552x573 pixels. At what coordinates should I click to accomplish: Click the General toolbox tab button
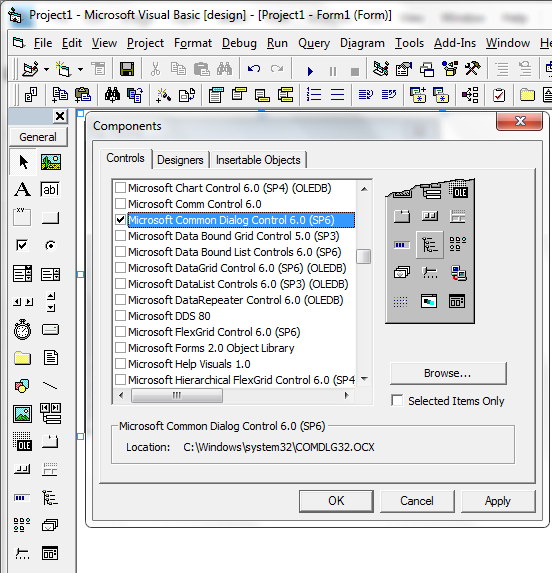pyautogui.click(x=38, y=137)
